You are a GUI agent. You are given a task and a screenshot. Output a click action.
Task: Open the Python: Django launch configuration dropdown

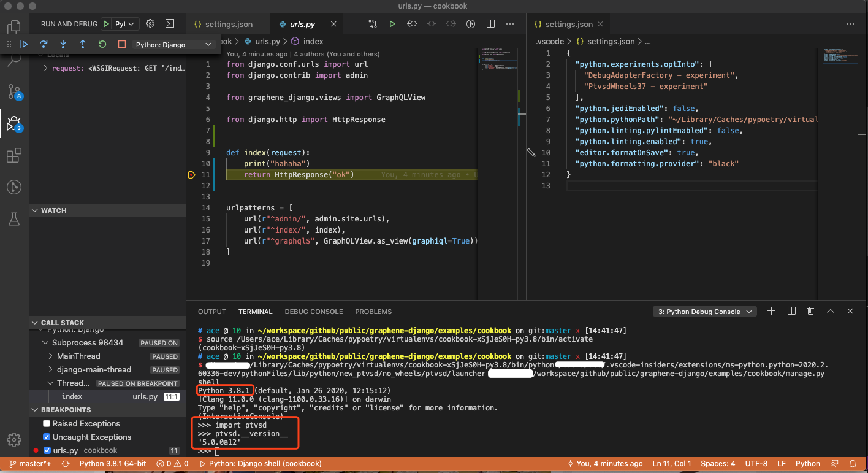(x=173, y=44)
